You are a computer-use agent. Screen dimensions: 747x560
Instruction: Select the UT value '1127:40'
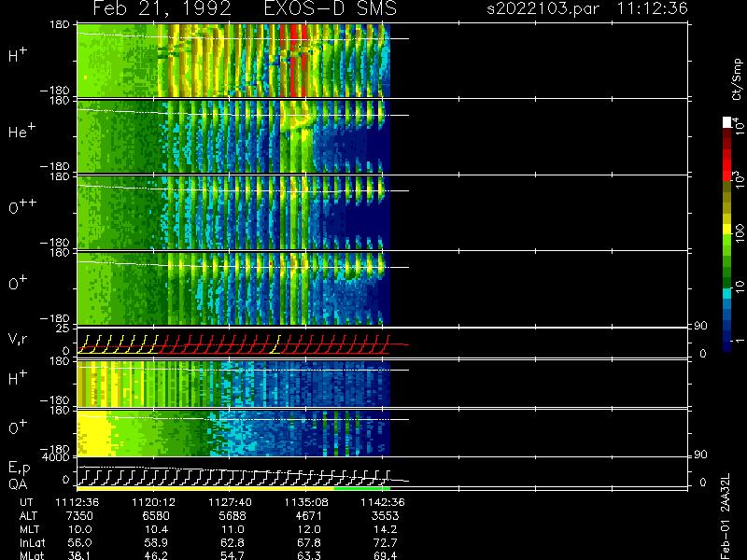(230, 502)
